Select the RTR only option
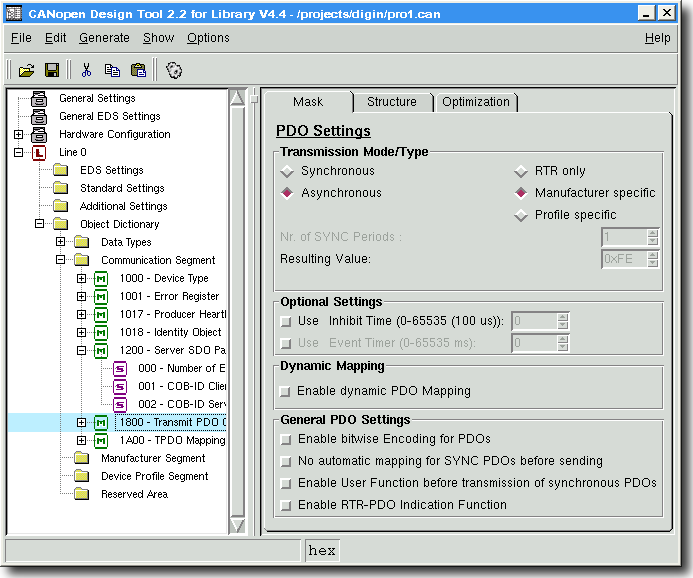The height and width of the screenshot is (578, 693). (521, 171)
